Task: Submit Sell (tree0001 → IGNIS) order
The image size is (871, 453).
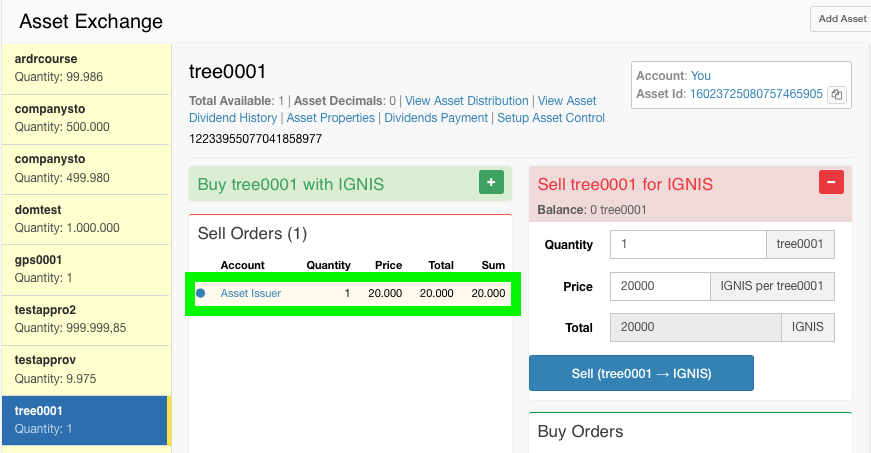Action: (x=641, y=373)
